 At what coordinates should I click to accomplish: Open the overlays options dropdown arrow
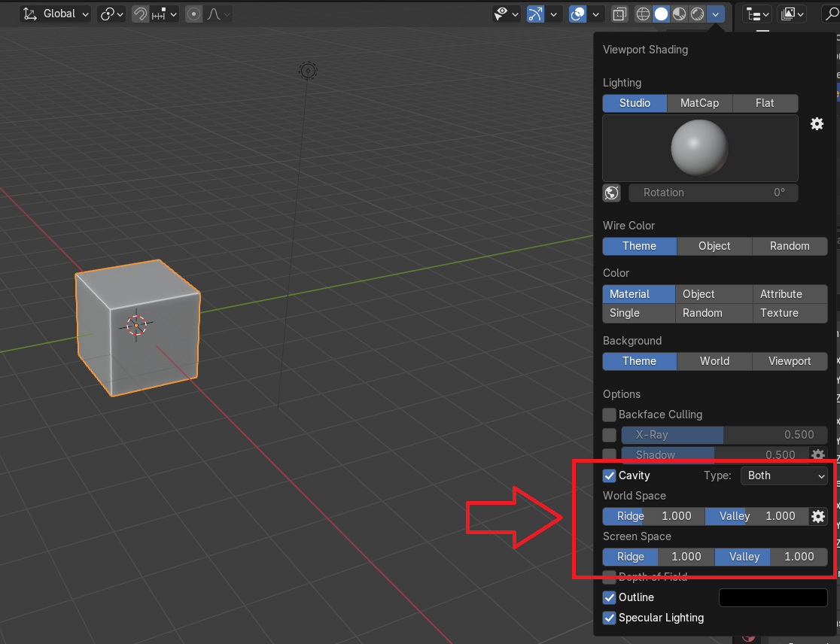click(x=595, y=14)
